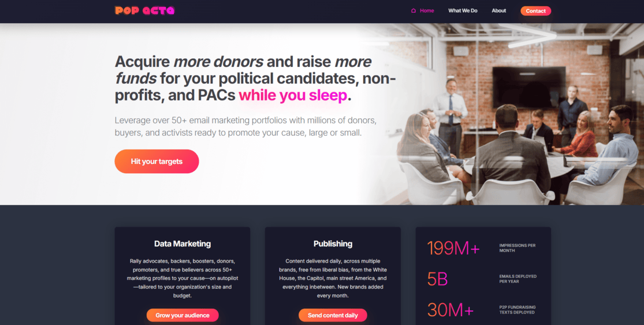Click the Impressions Per Month label
The width and height of the screenshot is (644, 325).
517,248
